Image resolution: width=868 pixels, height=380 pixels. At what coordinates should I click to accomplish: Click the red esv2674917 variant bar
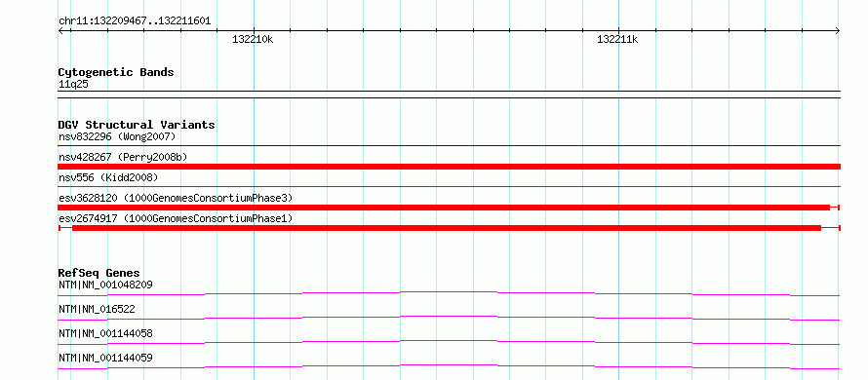(x=450, y=228)
